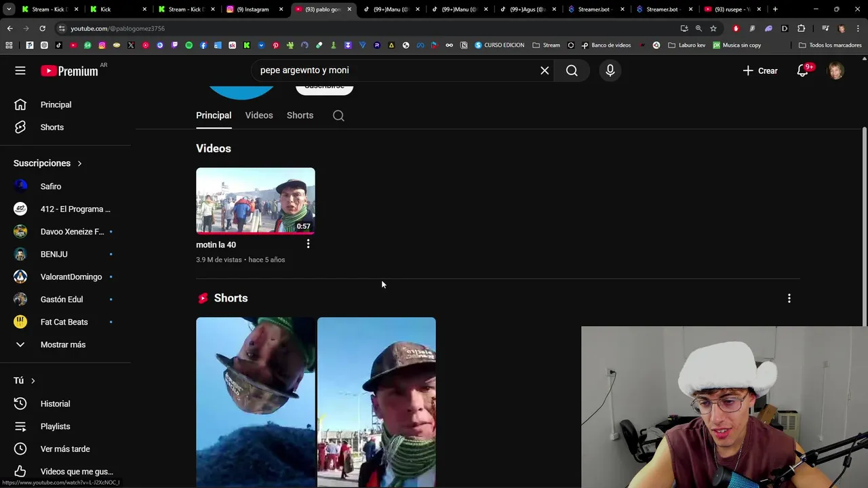Open the Kick bookmark icon
The width and height of the screenshot is (868, 488).
pos(247,45)
